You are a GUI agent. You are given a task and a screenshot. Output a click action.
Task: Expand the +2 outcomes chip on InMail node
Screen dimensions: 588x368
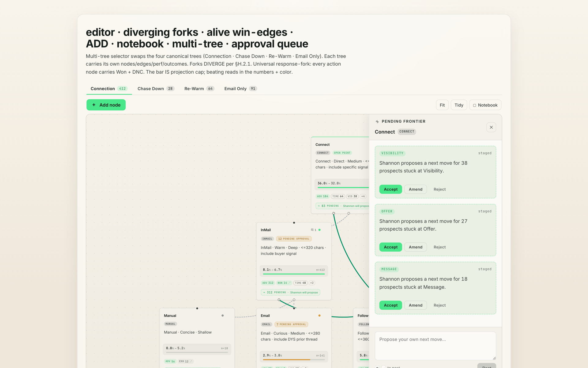pos(312,283)
